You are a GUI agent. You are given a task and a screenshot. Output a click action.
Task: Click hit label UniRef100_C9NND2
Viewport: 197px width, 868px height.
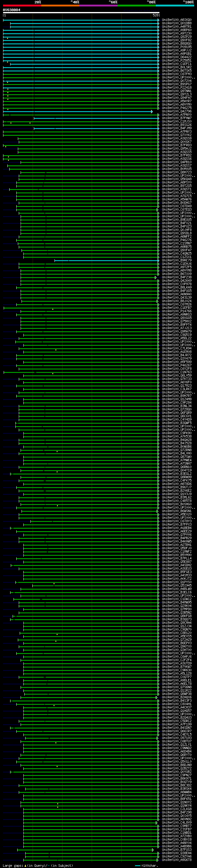pyautogui.click(x=176, y=748)
